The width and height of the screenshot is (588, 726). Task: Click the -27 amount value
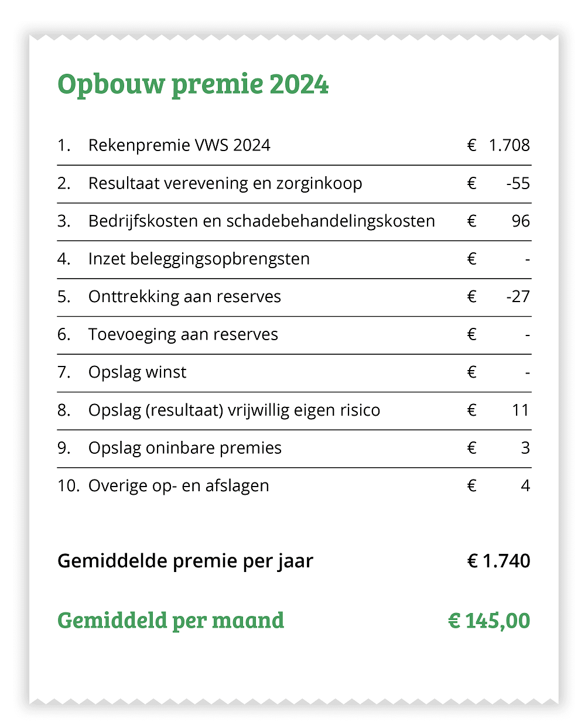click(x=518, y=297)
